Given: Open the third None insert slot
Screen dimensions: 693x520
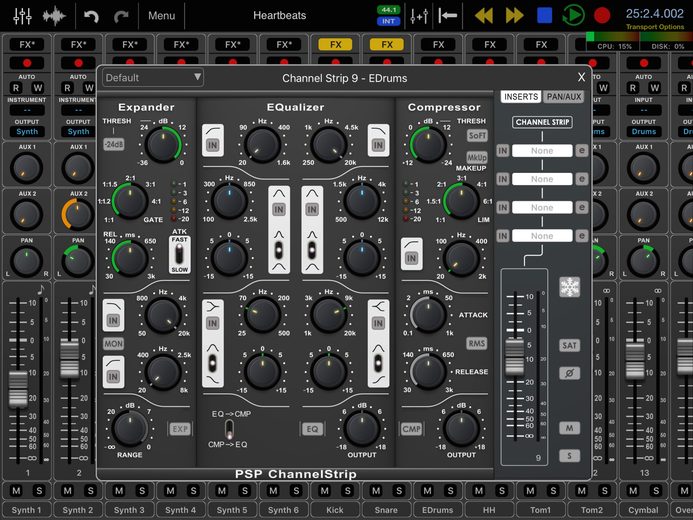Looking at the screenshot, I should [542, 207].
